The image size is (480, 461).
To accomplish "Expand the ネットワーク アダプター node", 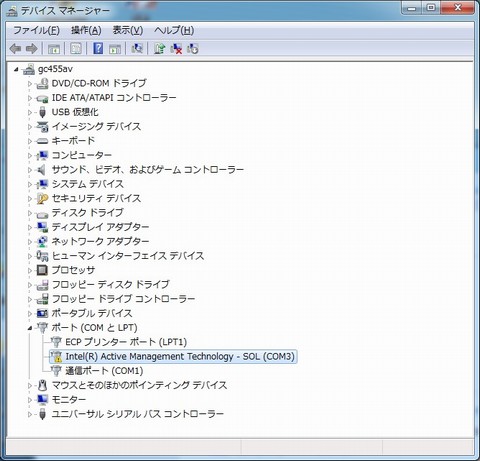I will click(30, 242).
